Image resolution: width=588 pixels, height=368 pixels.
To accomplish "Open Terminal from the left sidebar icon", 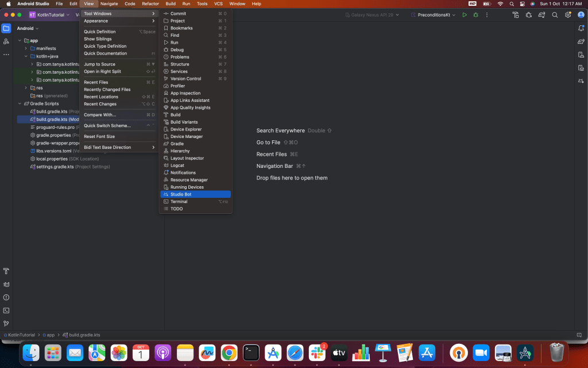I will pos(6,310).
